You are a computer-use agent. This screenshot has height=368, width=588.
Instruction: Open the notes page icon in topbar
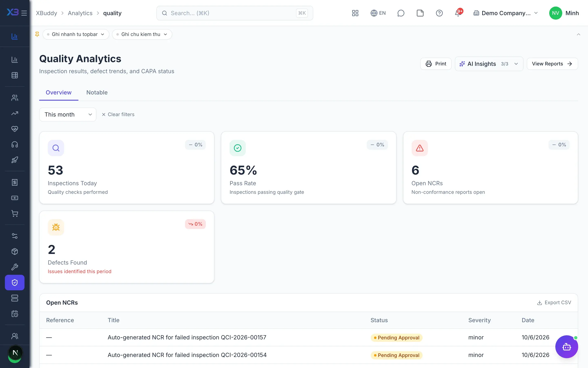420,13
